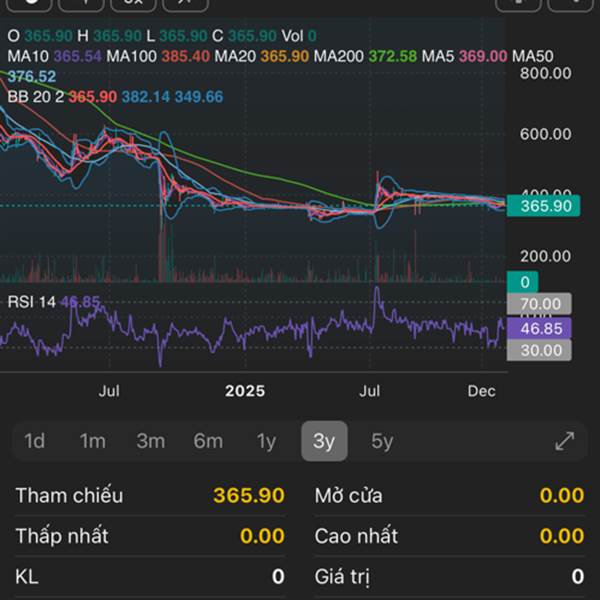Select the MA200 indicator legend
This screenshot has width=600, height=600.
(338, 56)
